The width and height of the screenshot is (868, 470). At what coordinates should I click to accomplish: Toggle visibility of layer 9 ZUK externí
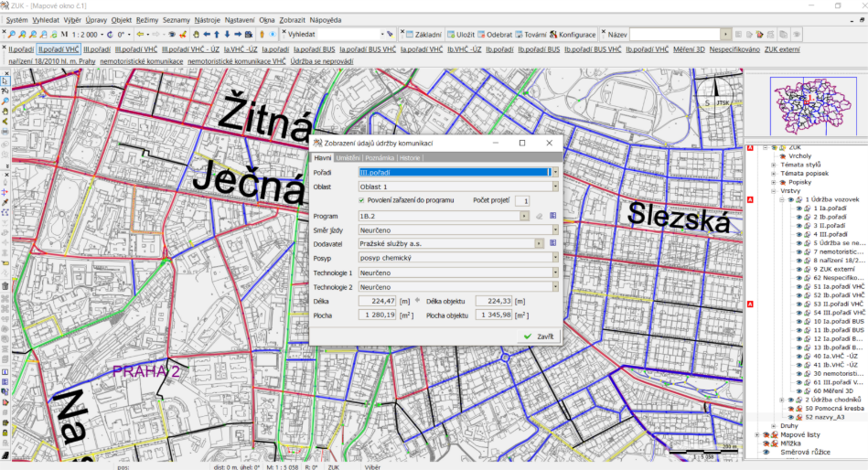click(x=798, y=270)
